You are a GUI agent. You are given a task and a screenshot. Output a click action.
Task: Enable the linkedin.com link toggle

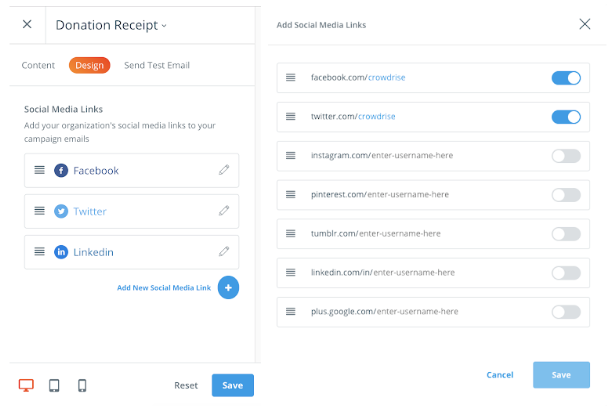(x=566, y=273)
